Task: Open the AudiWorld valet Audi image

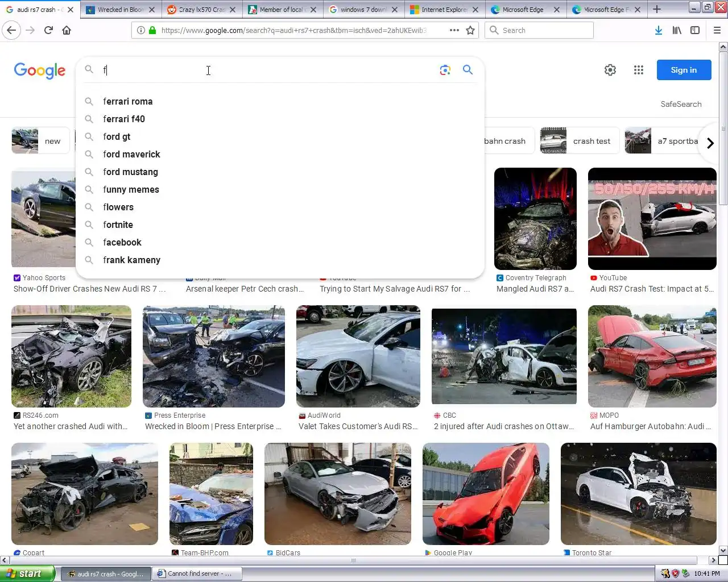Action: pos(358,356)
